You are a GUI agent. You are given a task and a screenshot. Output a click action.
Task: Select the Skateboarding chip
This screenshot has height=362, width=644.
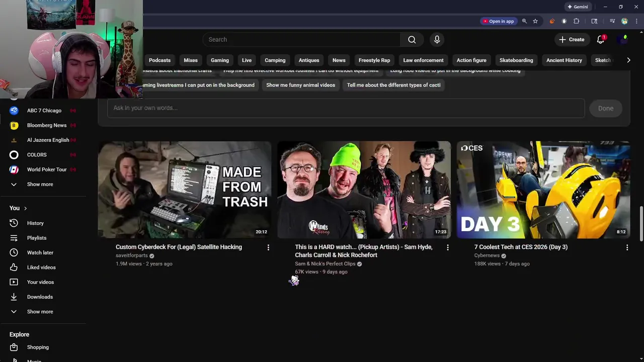[516, 60]
